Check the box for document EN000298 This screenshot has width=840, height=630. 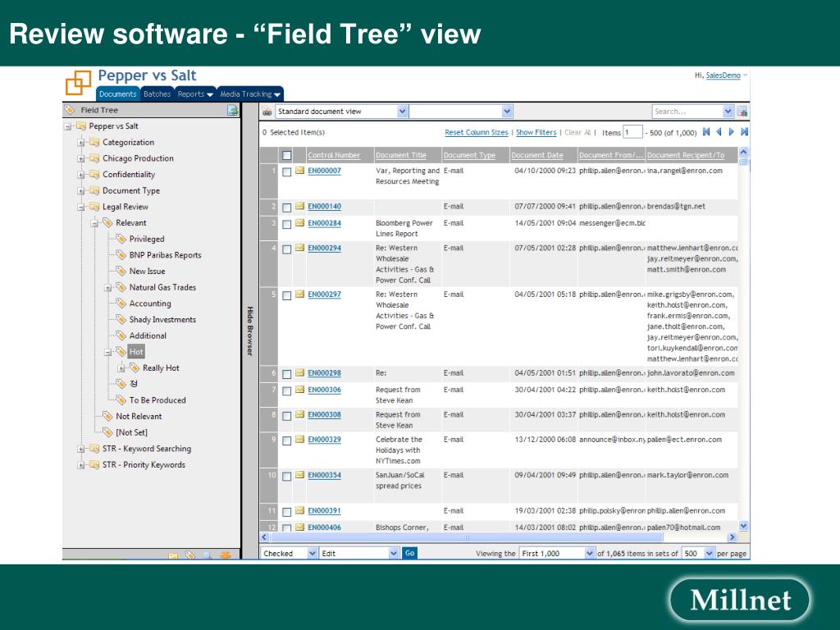286,374
